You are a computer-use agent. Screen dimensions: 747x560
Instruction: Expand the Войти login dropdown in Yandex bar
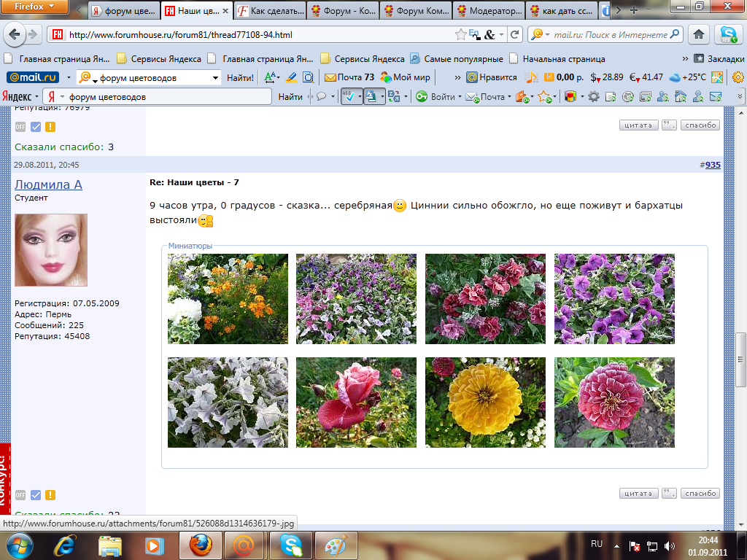tap(460, 96)
